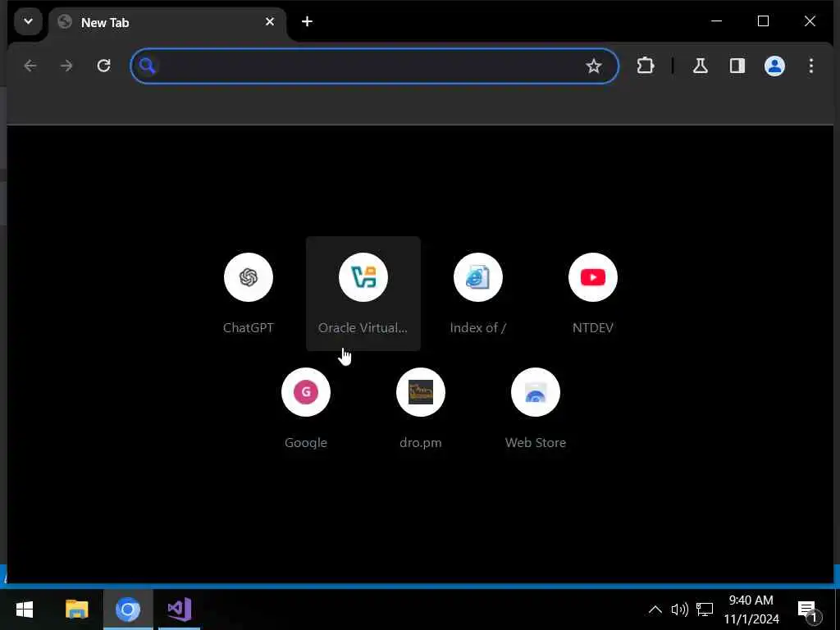Select the New Tab tab

[x=167, y=22]
